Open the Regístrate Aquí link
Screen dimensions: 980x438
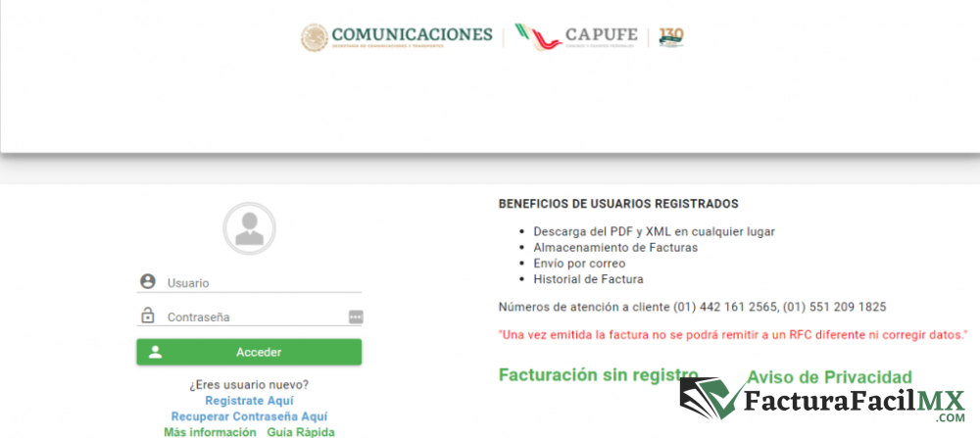pos(249,401)
